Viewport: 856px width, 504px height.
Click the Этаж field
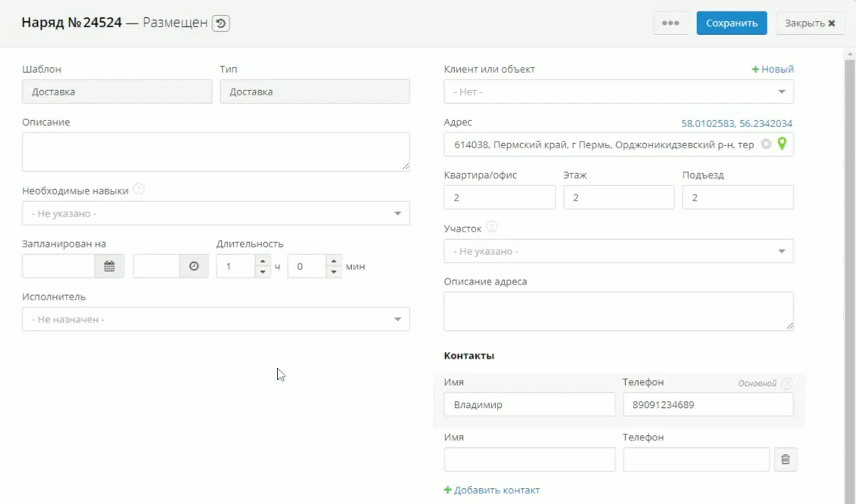[618, 198]
